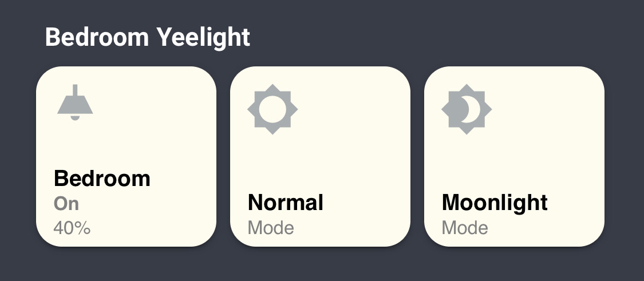Click "Mode" subtitle under Moonlight
The height and width of the screenshot is (281, 644).
click(x=465, y=228)
